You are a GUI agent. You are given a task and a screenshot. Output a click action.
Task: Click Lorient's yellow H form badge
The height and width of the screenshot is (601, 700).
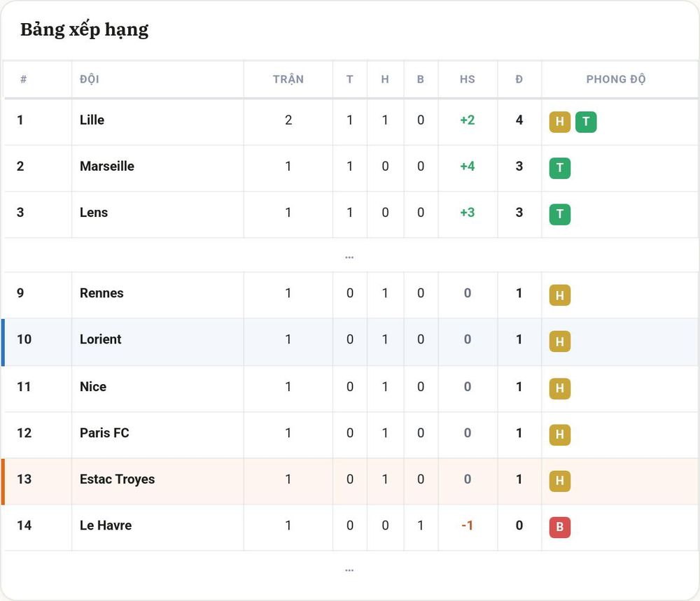(559, 341)
